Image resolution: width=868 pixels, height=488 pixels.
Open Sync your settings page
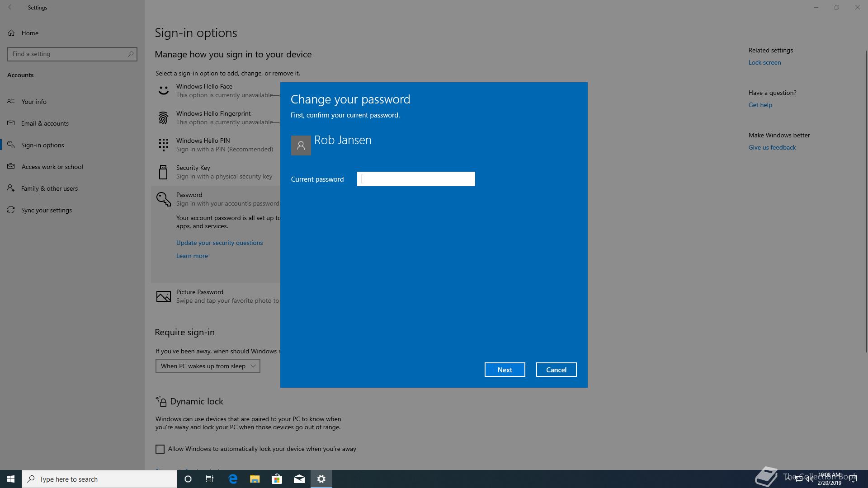[x=46, y=210]
